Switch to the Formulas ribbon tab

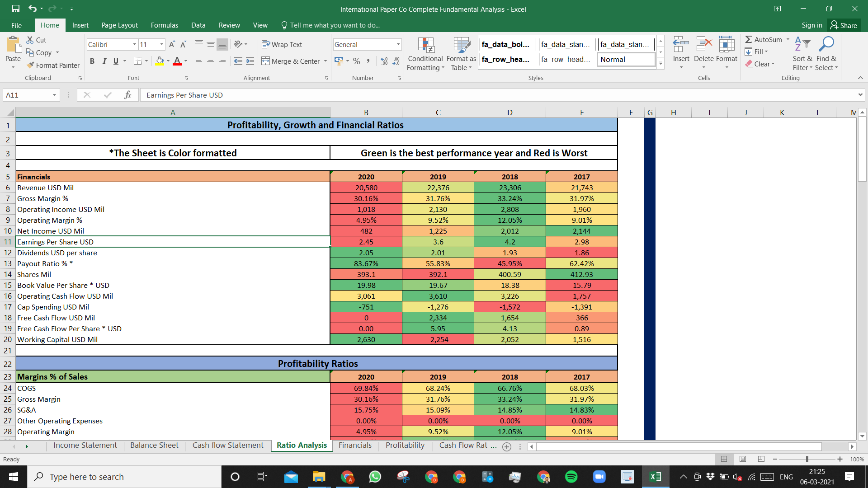tap(165, 25)
